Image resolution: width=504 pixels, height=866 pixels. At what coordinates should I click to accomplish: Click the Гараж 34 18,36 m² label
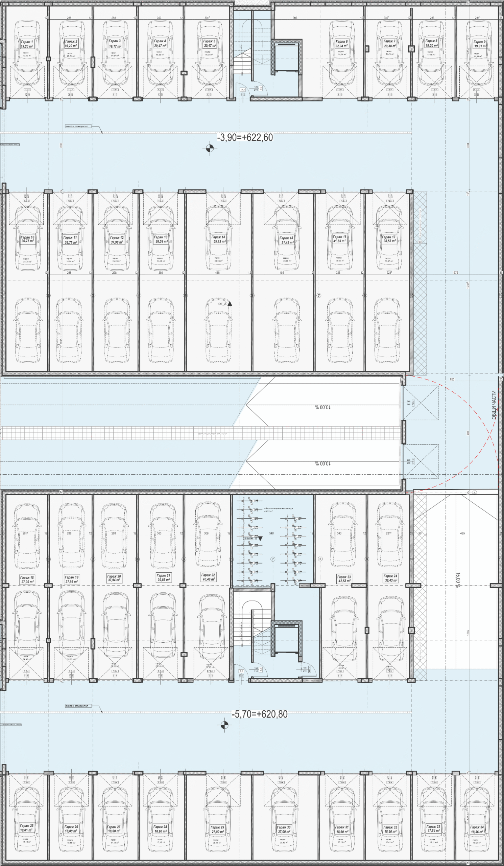[x=477, y=829]
